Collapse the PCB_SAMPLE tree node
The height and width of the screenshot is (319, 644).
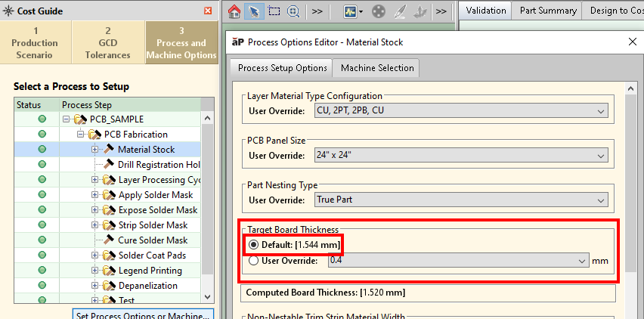pyautogui.click(x=66, y=119)
